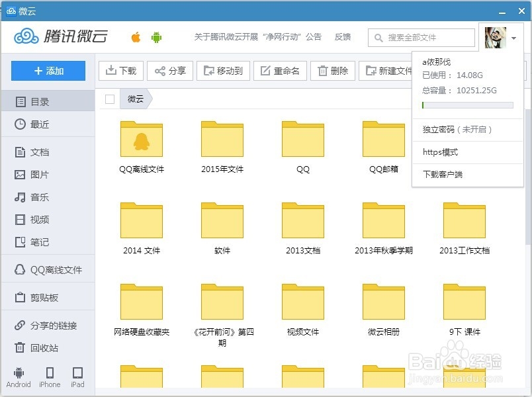532x397 pixels.
Task: Click the 反馈 link
Action: point(343,37)
